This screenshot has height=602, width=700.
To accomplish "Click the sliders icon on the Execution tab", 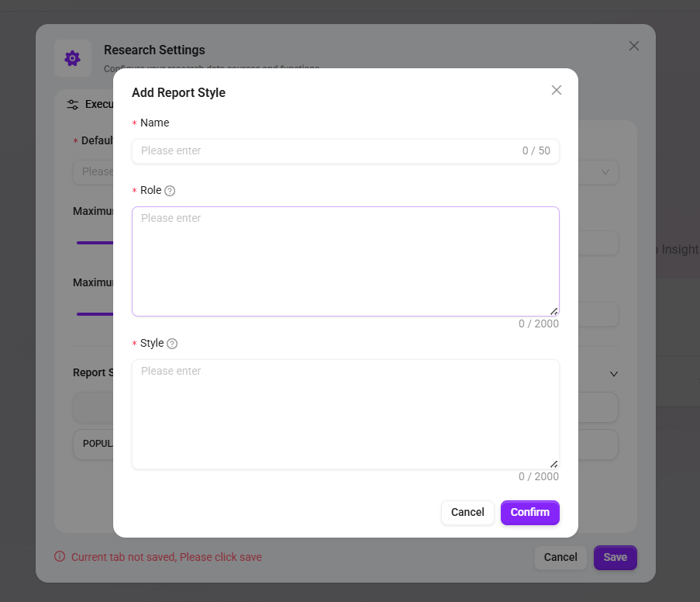I will pos(73,105).
